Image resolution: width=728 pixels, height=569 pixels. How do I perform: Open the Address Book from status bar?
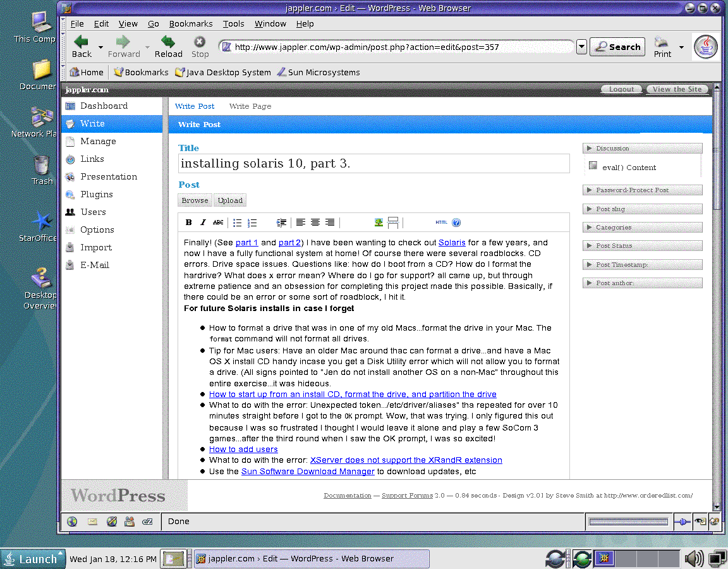point(130,522)
